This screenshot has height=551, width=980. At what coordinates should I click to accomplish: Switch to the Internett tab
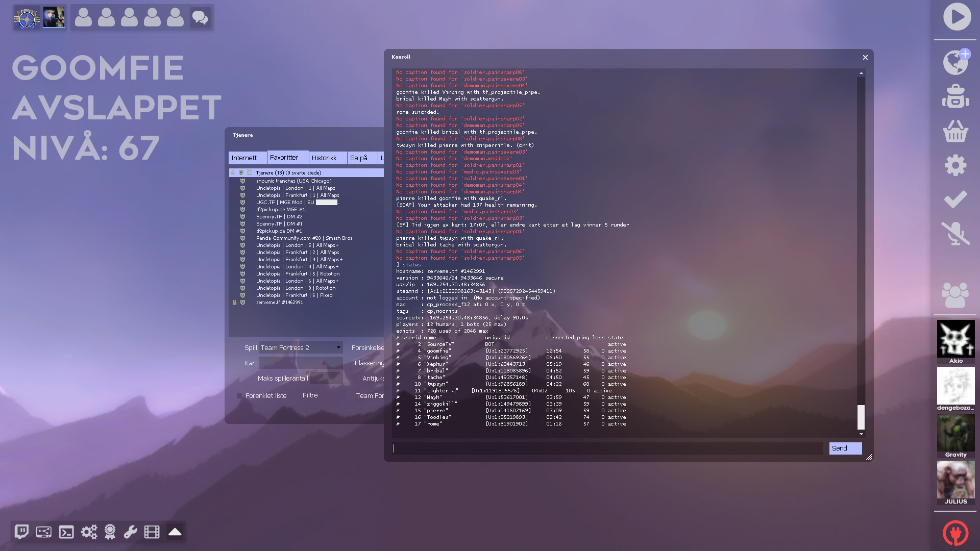point(244,158)
